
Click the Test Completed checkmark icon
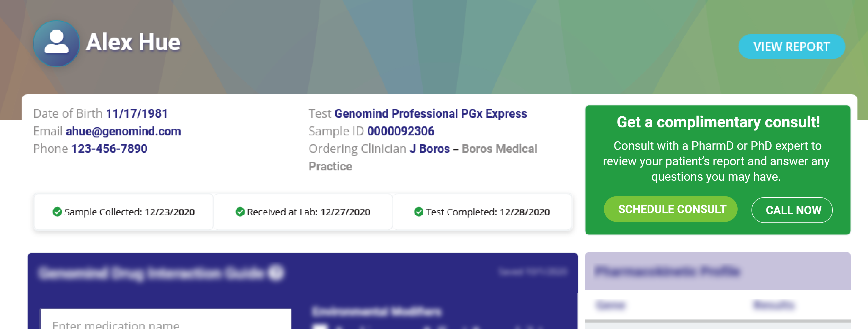[x=418, y=212]
